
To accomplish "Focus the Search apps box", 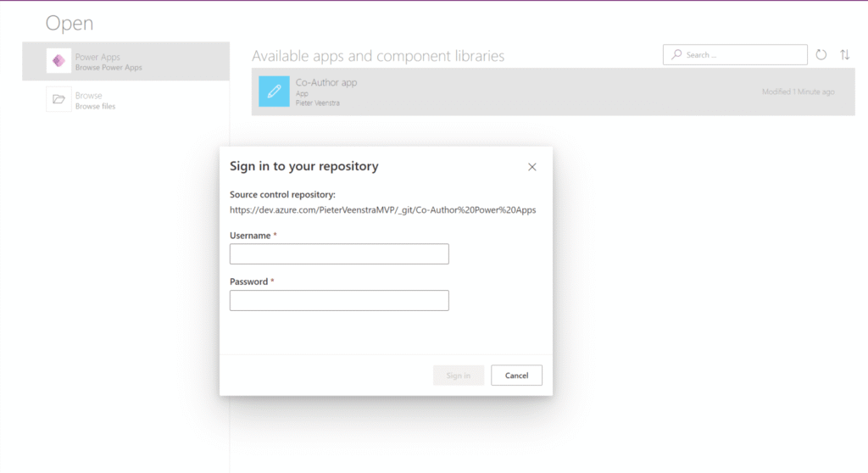I will click(735, 55).
